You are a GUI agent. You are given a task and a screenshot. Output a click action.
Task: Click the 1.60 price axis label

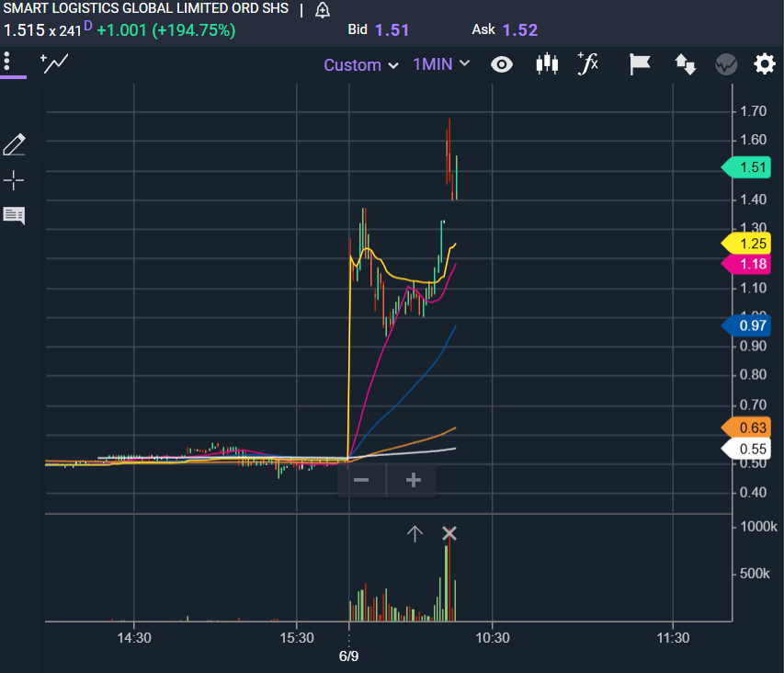click(753, 140)
